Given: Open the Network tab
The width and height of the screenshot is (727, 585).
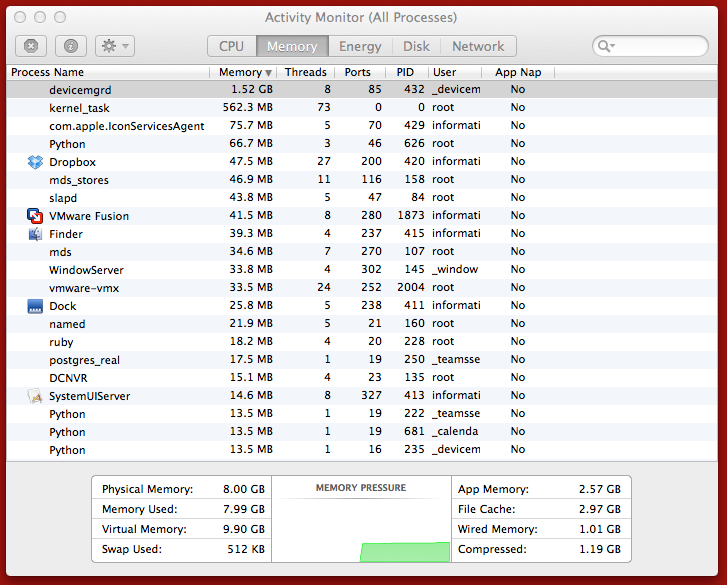Looking at the screenshot, I should click(x=478, y=46).
